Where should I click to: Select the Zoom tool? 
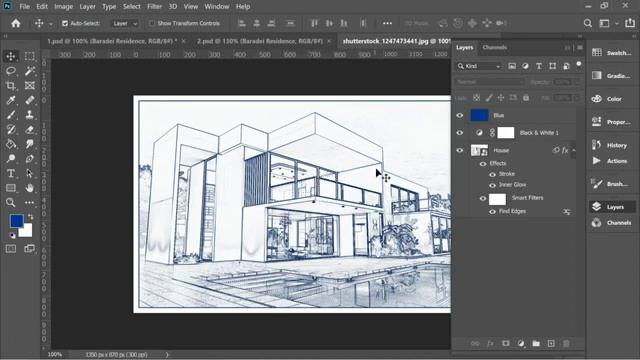[x=11, y=202]
